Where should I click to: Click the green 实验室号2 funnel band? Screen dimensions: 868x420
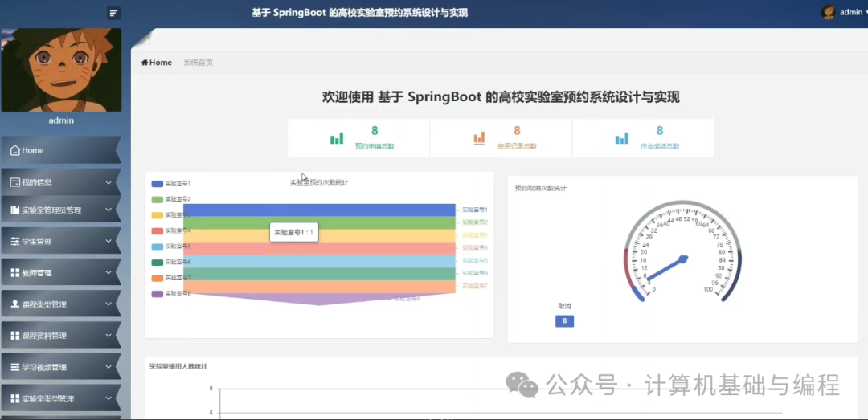click(x=319, y=222)
